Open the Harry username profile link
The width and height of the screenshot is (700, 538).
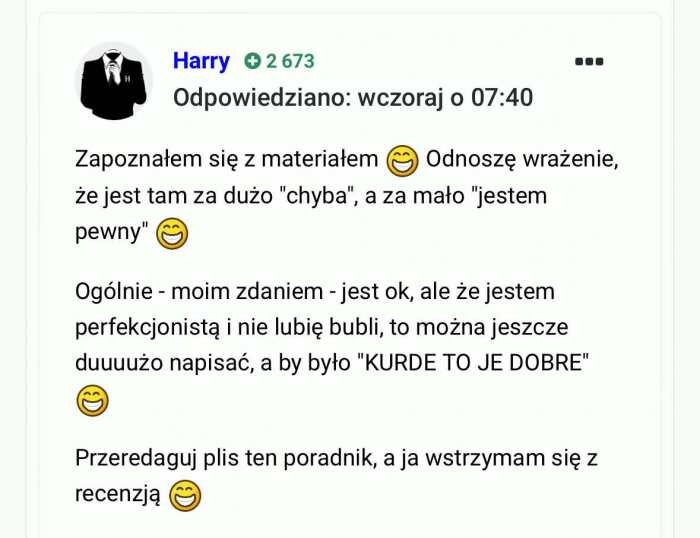pyautogui.click(x=201, y=61)
